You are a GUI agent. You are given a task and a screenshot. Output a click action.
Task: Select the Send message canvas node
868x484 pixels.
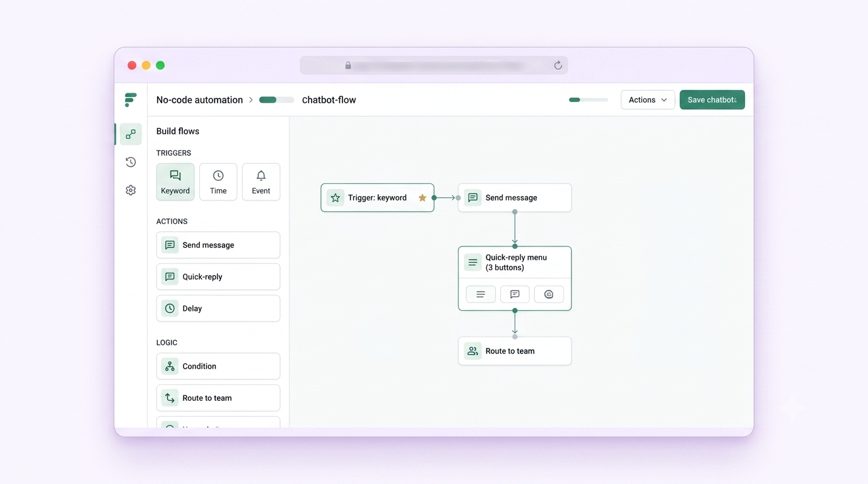click(x=515, y=198)
